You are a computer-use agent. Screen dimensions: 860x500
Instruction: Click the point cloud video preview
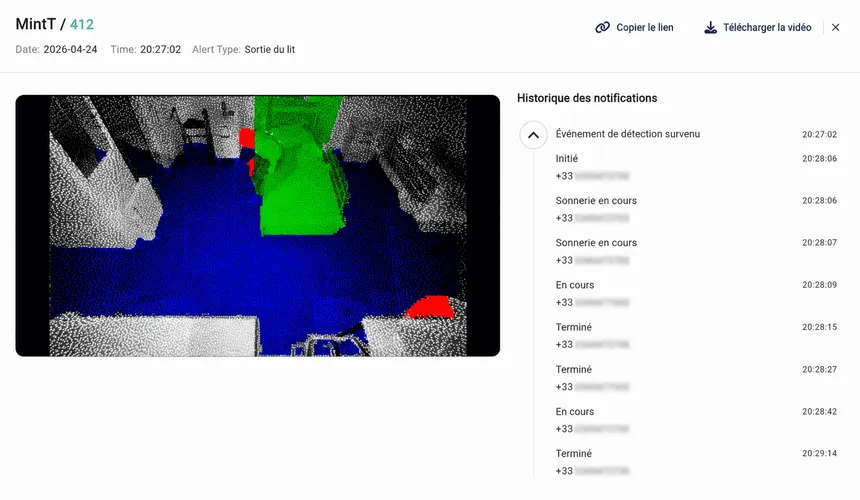tap(258, 226)
